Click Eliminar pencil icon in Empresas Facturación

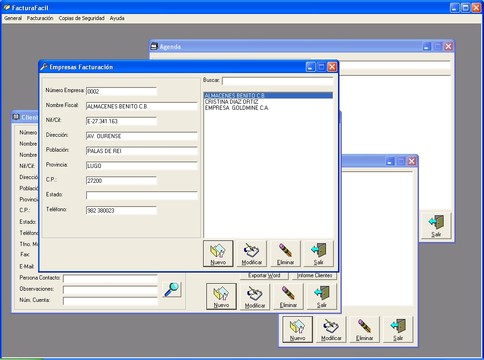pyautogui.click(x=285, y=253)
